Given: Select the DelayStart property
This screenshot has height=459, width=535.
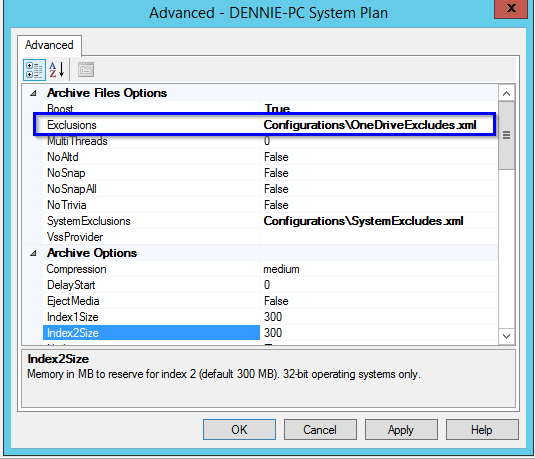Looking at the screenshot, I should click(71, 285).
